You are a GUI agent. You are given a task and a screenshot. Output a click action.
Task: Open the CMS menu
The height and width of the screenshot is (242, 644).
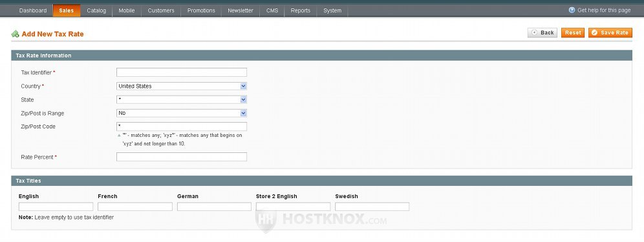tap(272, 11)
